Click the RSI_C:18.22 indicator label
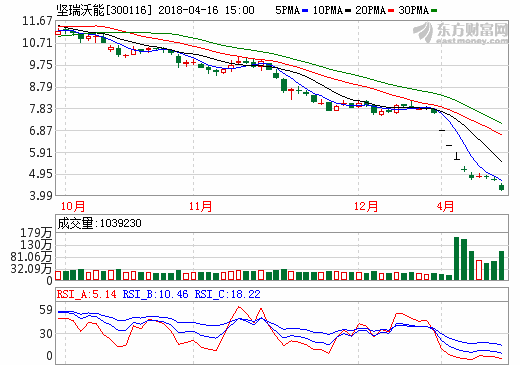 coord(227,294)
